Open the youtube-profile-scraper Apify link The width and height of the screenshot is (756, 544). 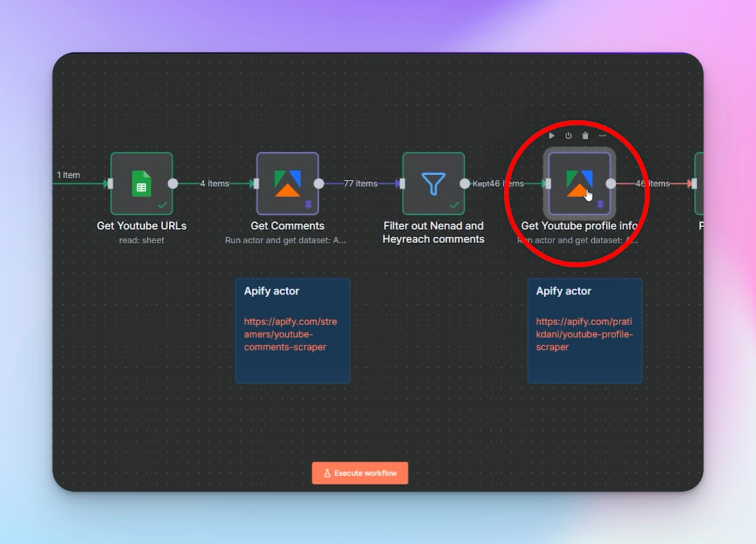pos(584,334)
